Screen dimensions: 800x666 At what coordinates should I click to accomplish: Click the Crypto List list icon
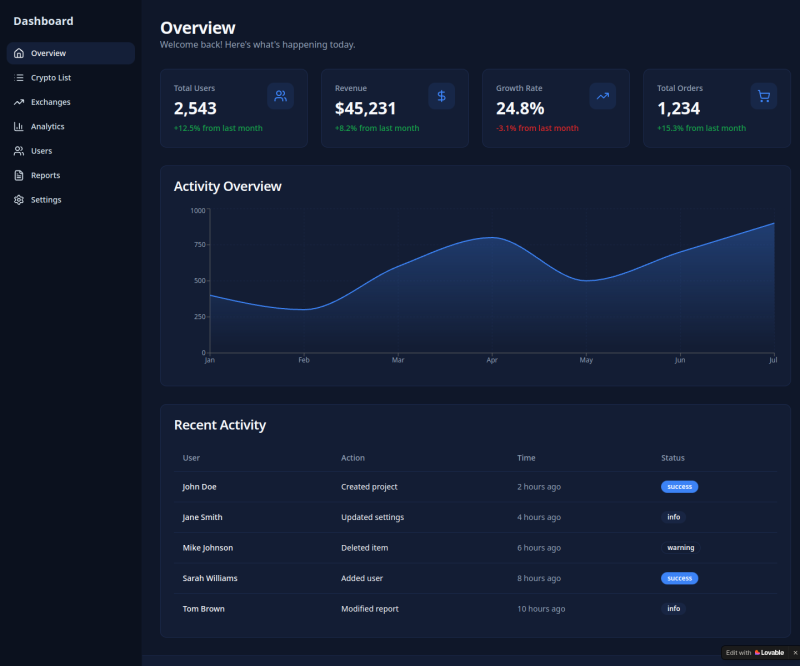[x=19, y=78]
